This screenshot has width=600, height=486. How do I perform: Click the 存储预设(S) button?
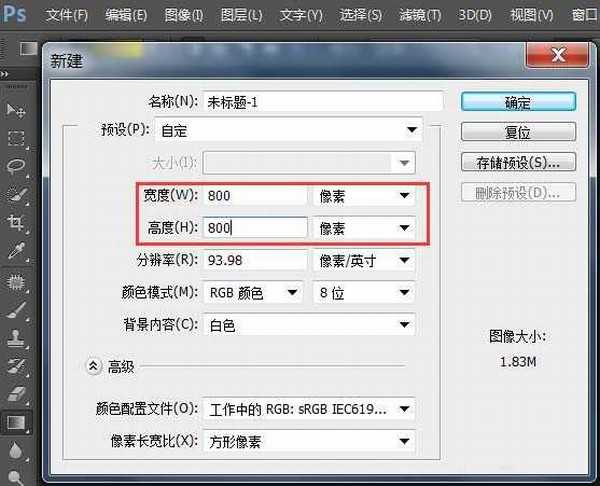pos(518,162)
